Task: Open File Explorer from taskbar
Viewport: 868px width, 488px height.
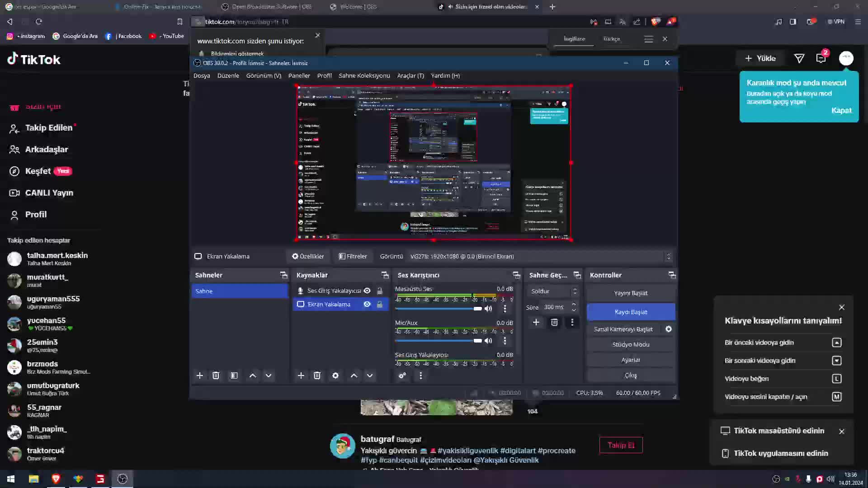Action: coord(33,479)
